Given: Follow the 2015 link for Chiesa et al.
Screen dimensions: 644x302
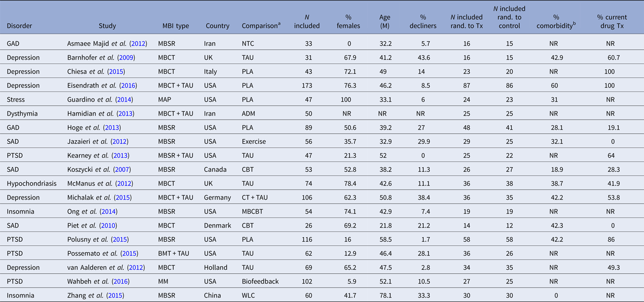Looking at the screenshot, I should [x=116, y=72].
